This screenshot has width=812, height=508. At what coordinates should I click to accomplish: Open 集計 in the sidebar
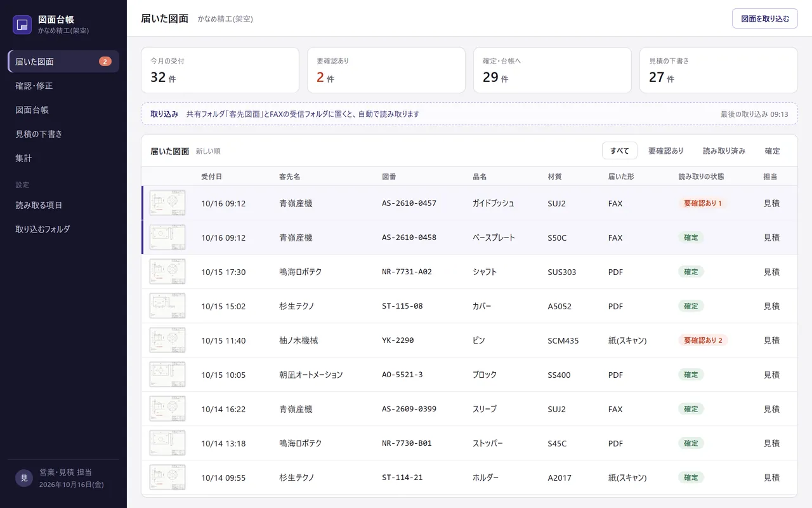[x=63, y=158]
